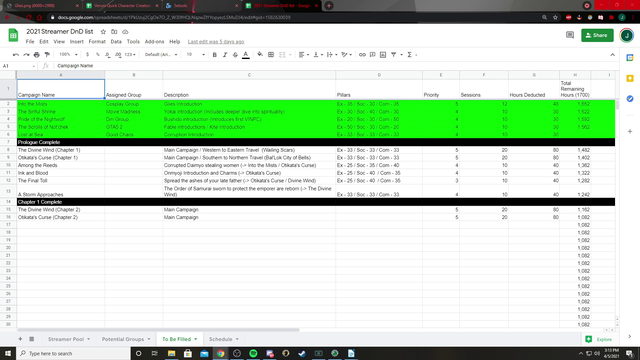This screenshot has height=360, width=640.
Task: Switch to the Schedule sheet tab
Action: (x=220, y=339)
